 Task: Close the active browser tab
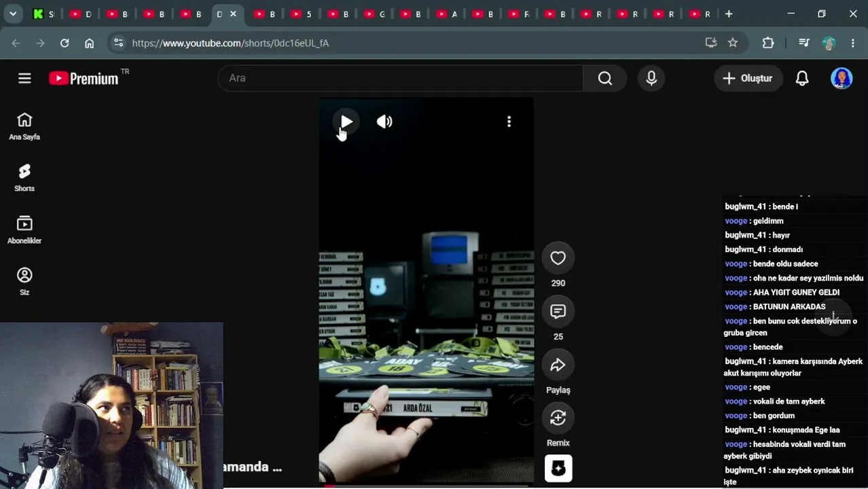click(233, 14)
